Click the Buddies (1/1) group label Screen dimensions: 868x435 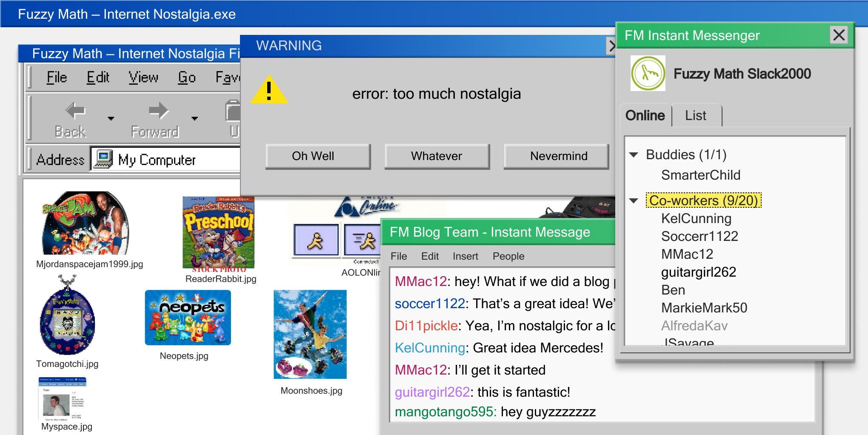pyautogui.click(x=686, y=155)
